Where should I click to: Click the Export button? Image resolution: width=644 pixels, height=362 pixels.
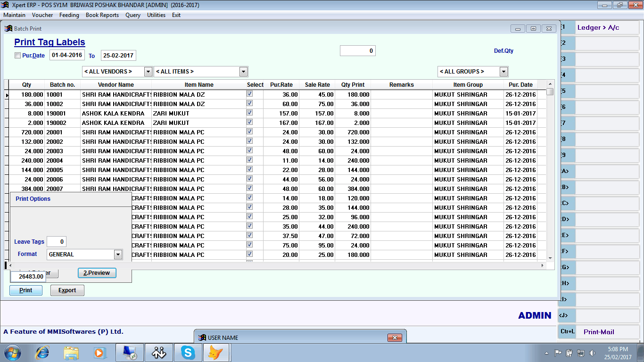(x=67, y=290)
